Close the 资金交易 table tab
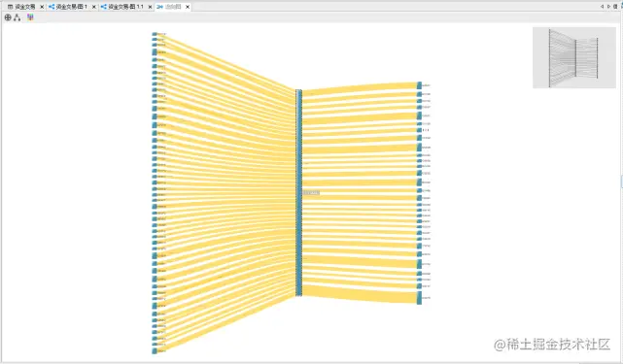 click(42, 7)
